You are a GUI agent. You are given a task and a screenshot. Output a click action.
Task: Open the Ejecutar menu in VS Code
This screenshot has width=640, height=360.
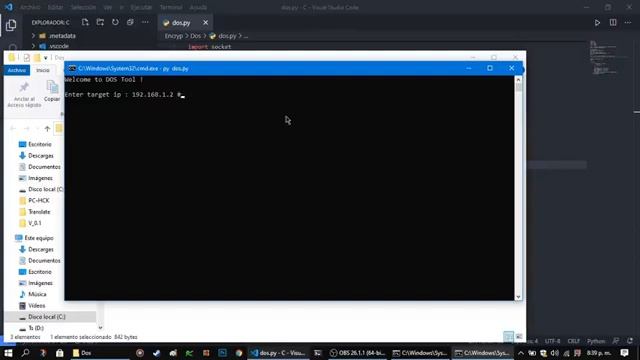click(141, 7)
